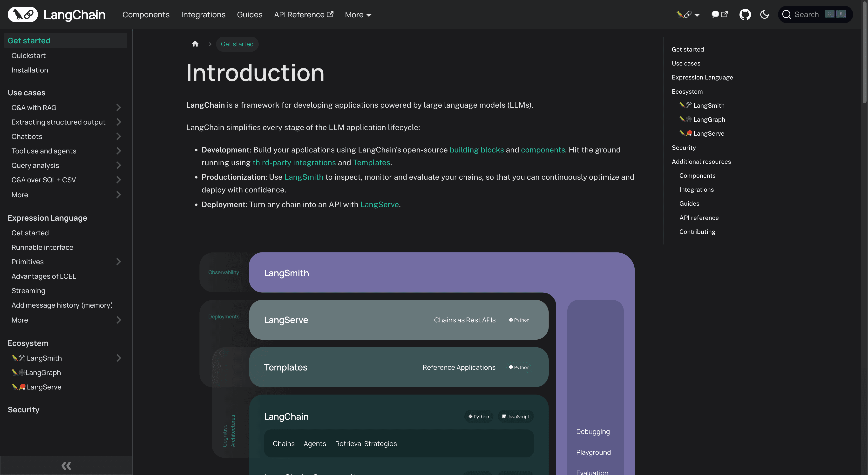Image resolution: width=868 pixels, height=475 pixels.
Task: Jump to Expression Language in table of contents
Action: coord(702,77)
